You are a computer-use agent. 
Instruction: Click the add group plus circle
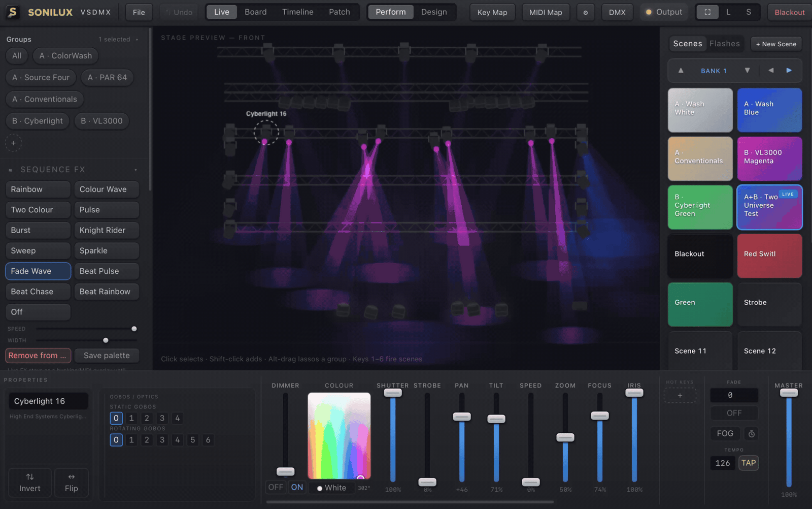click(14, 143)
